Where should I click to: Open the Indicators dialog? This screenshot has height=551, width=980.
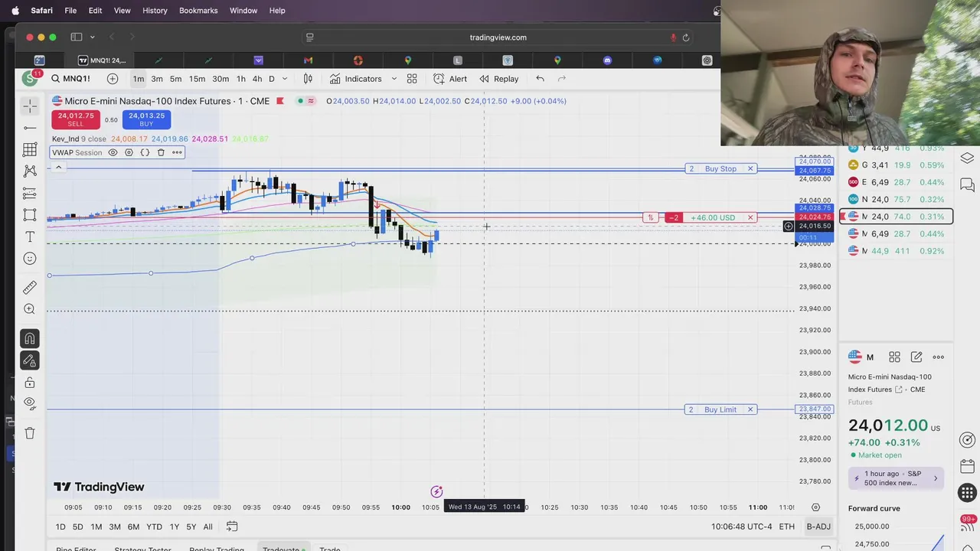point(356,79)
